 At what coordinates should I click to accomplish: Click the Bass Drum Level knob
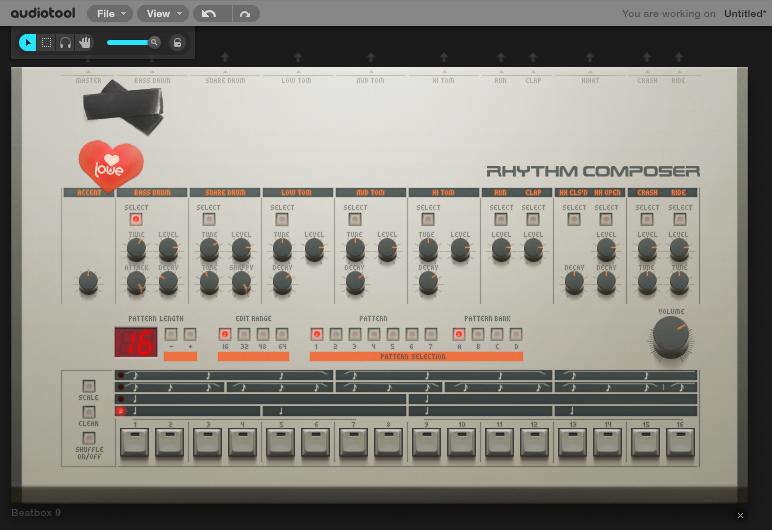pyautogui.click(x=168, y=250)
